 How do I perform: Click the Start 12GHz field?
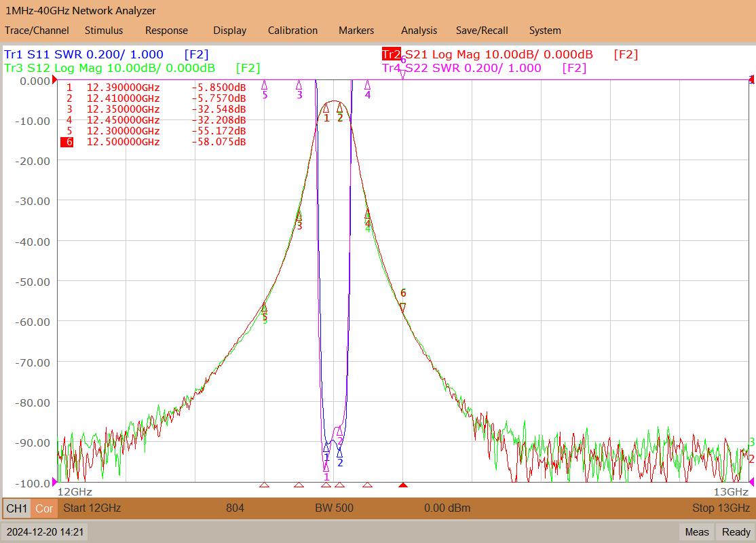point(92,508)
